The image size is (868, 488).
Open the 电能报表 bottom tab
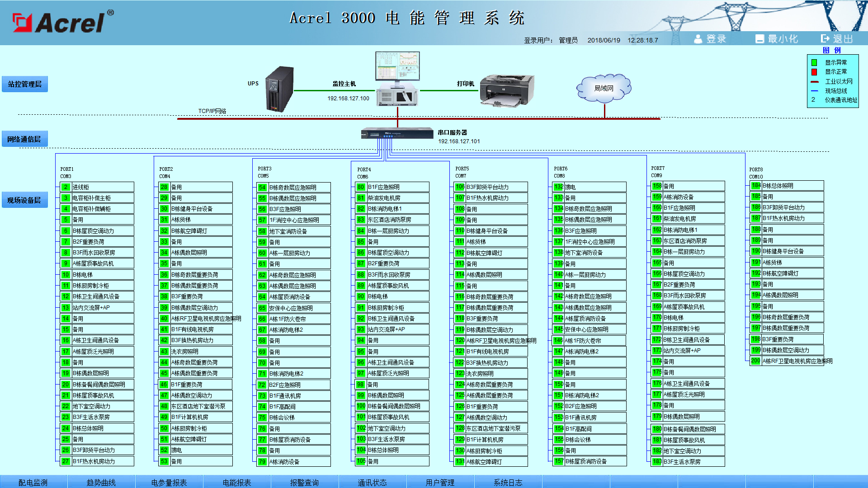tap(237, 482)
